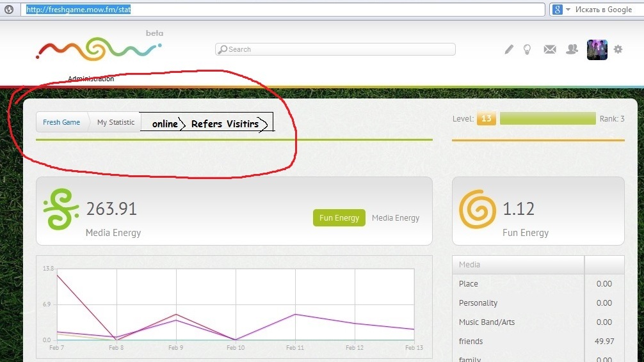Open the friends people icon
The height and width of the screenshot is (362, 644).
[x=572, y=49]
